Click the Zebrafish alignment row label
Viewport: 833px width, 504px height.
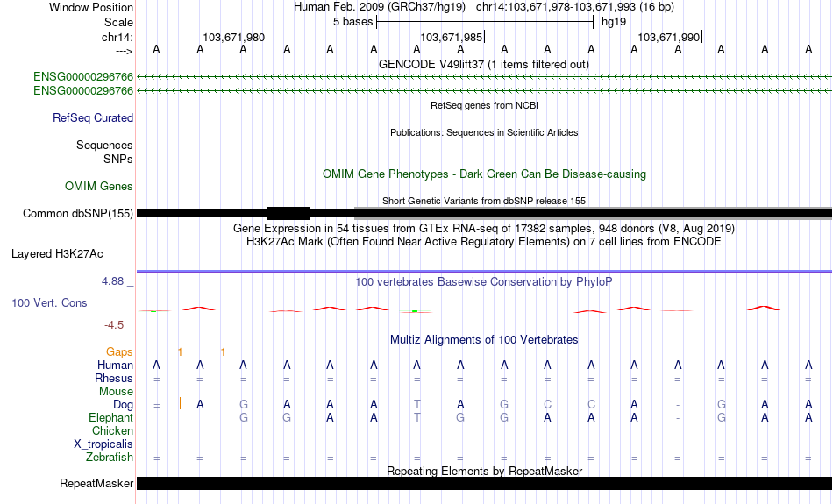coord(110,458)
